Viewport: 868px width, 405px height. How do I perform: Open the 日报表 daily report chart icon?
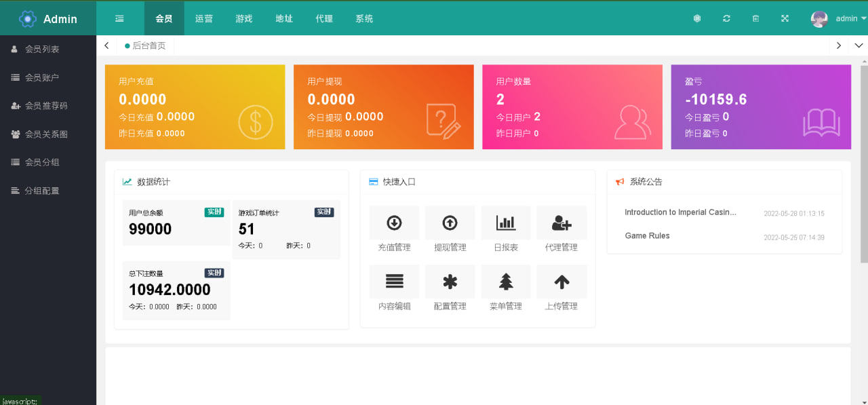click(506, 223)
